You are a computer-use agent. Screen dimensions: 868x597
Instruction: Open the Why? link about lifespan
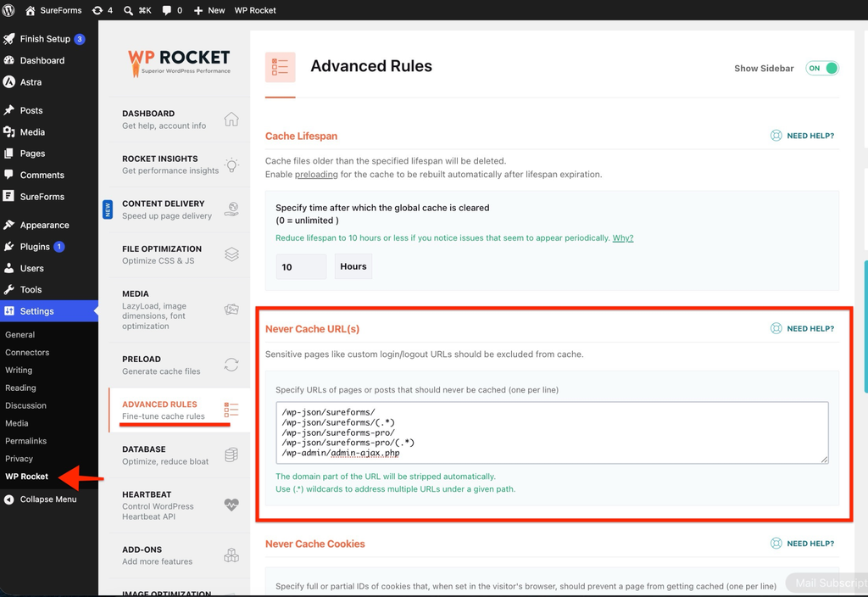tap(623, 238)
